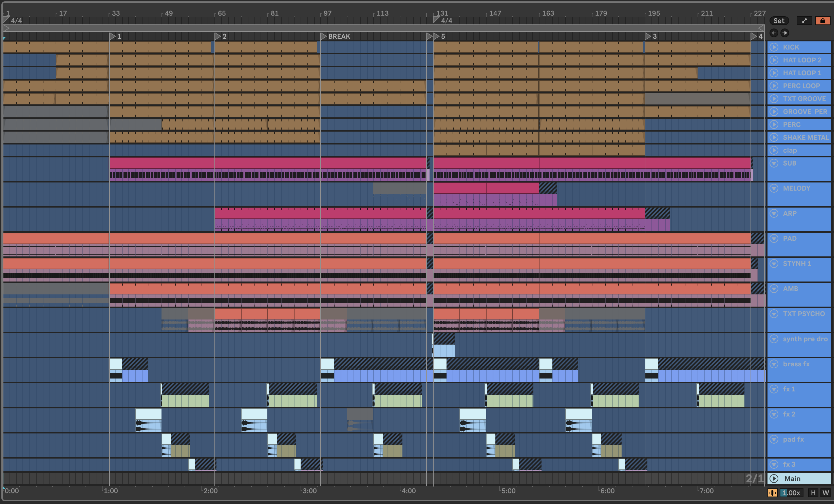Fold the MELODY track using its arrow
The width and height of the screenshot is (834, 504).
(x=774, y=188)
